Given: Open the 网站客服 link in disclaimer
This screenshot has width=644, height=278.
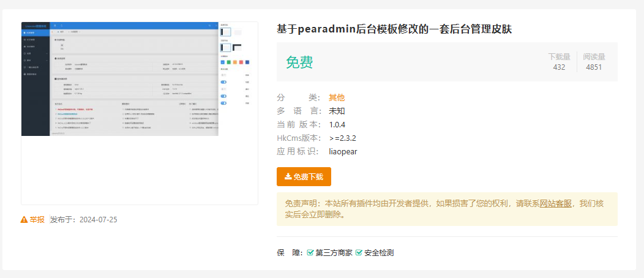Looking at the screenshot, I should [x=555, y=204].
